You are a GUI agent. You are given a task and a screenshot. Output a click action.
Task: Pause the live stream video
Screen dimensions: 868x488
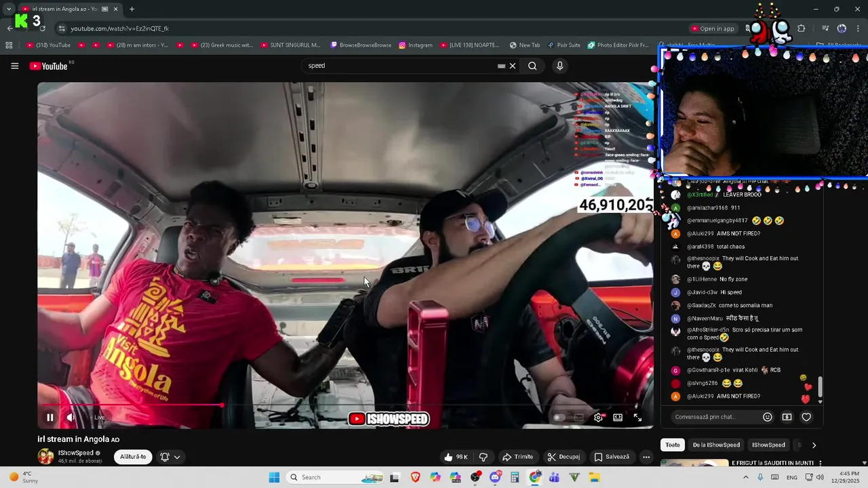(x=50, y=418)
